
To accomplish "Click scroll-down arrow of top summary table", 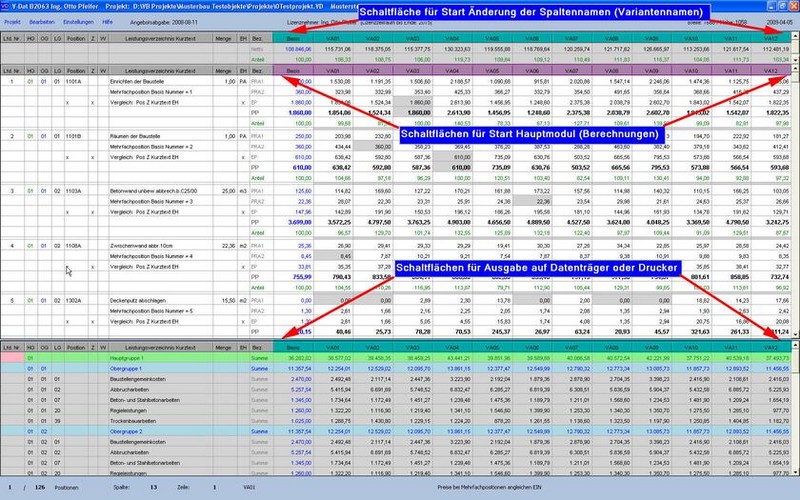I will 794,59.
